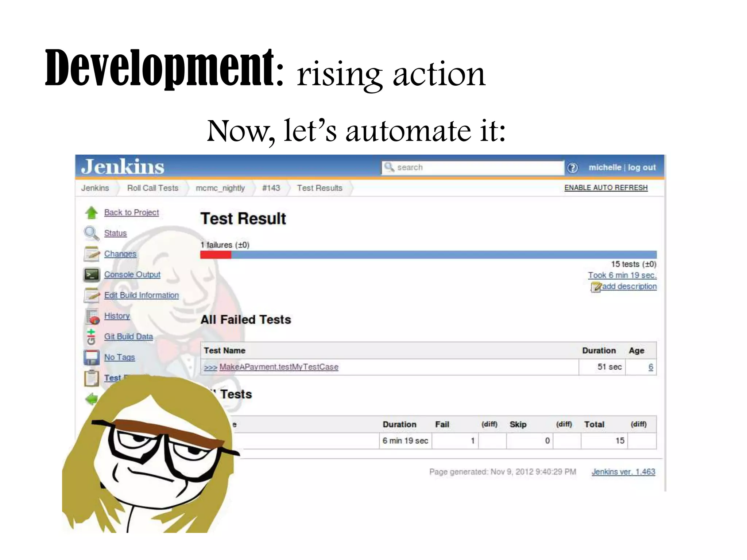
Task: Click the log out link
Action: [642, 167]
